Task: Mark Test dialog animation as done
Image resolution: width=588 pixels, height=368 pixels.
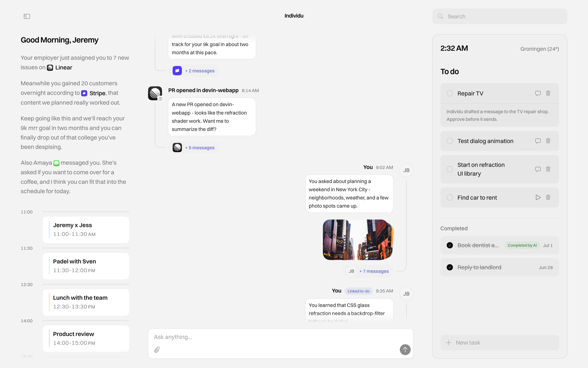Action: pos(450,141)
